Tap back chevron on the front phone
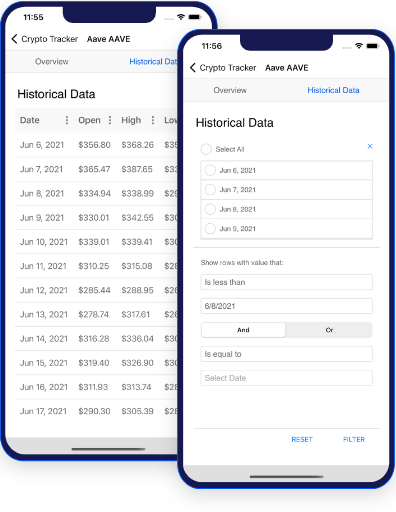 tap(193, 68)
